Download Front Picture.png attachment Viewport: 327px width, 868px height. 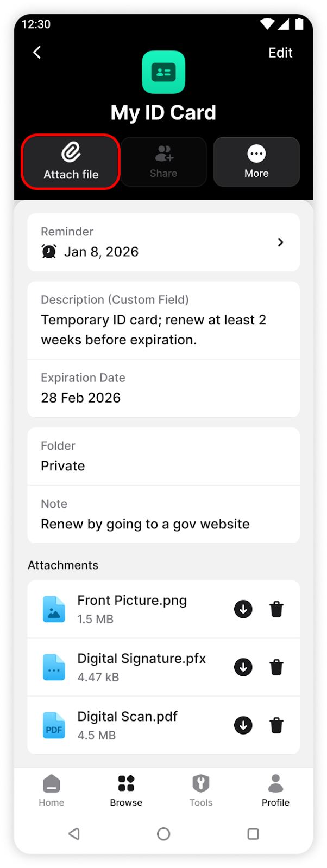(243, 609)
